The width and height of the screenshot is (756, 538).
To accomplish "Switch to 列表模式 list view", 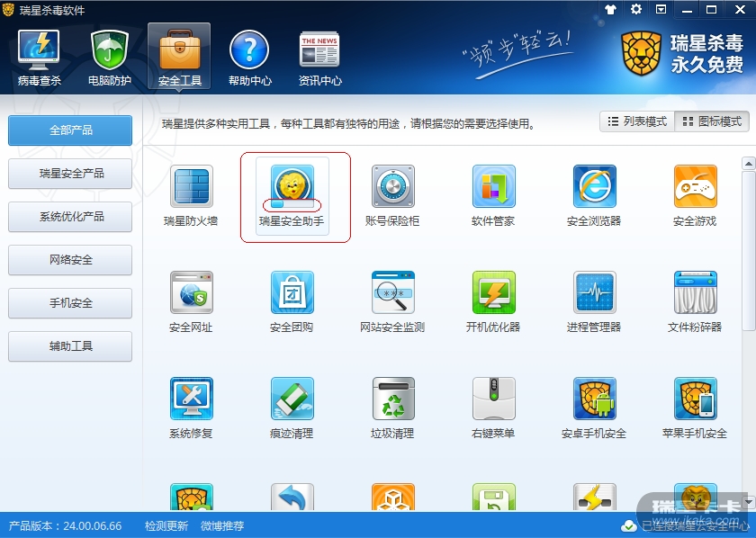I will point(637,121).
